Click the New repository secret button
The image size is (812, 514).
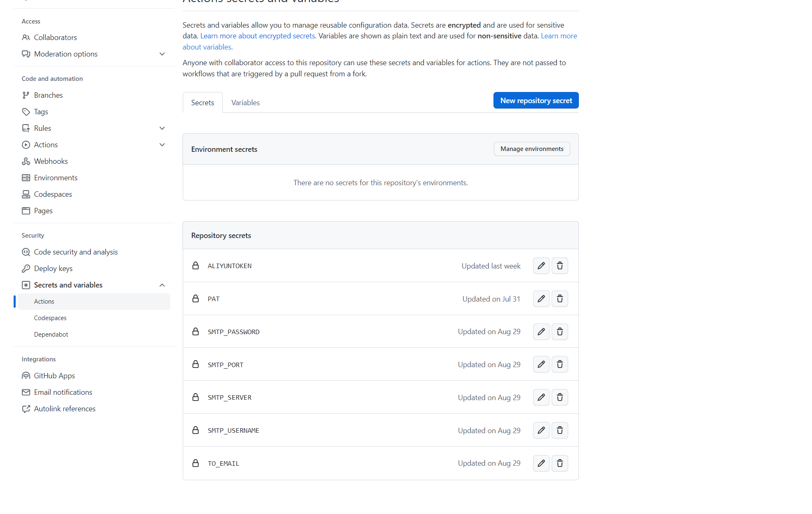click(536, 100)
